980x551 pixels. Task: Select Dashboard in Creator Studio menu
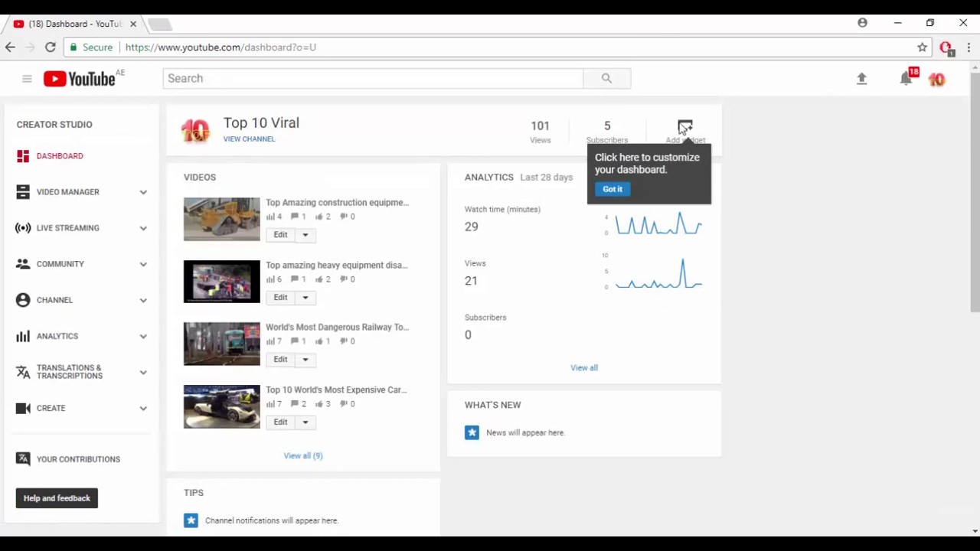click(x=60, y=156)
